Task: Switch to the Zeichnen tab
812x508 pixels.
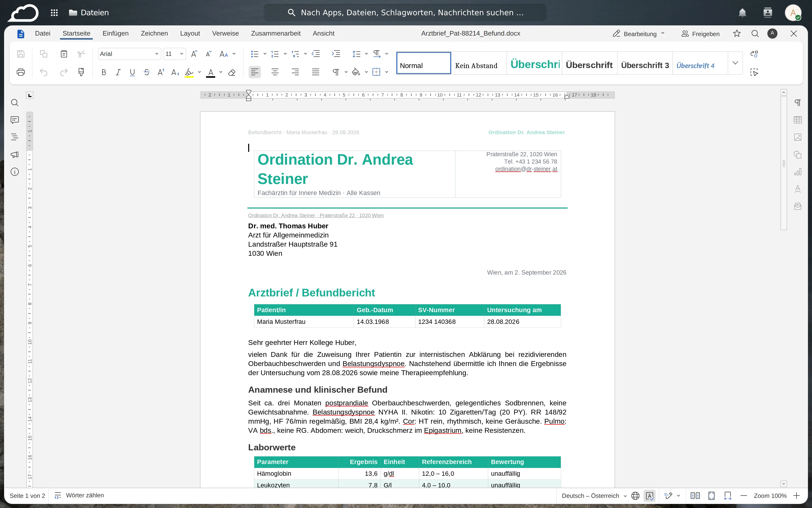Action: click(154, 33)
